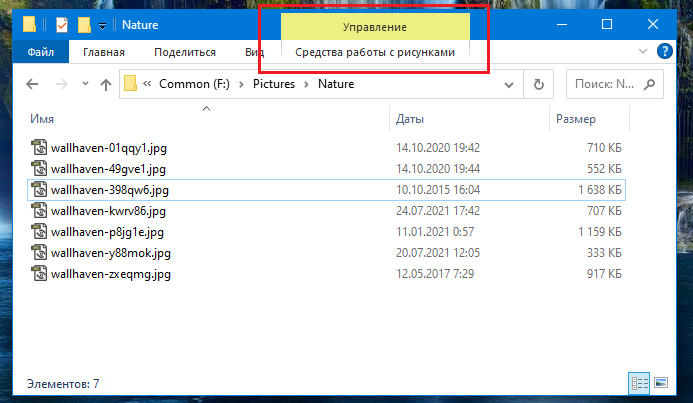This screenshot has width=693, height=403.
Task: Click the file icon of wallhaven-zxeqmg.jpg
Action: (x=39, y=274)
